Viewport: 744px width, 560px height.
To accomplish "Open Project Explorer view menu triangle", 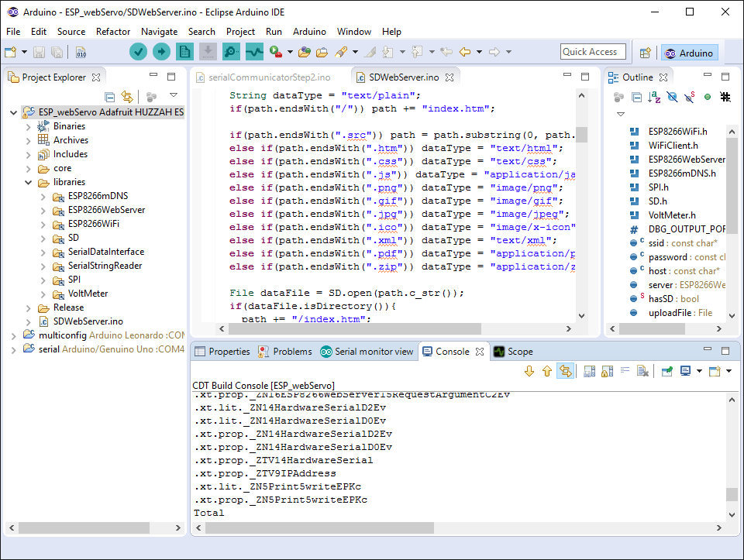I will (x=174, y=95).
